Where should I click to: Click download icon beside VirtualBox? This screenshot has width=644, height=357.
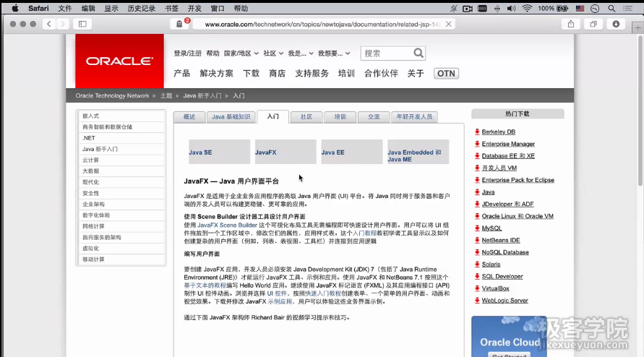477,288
